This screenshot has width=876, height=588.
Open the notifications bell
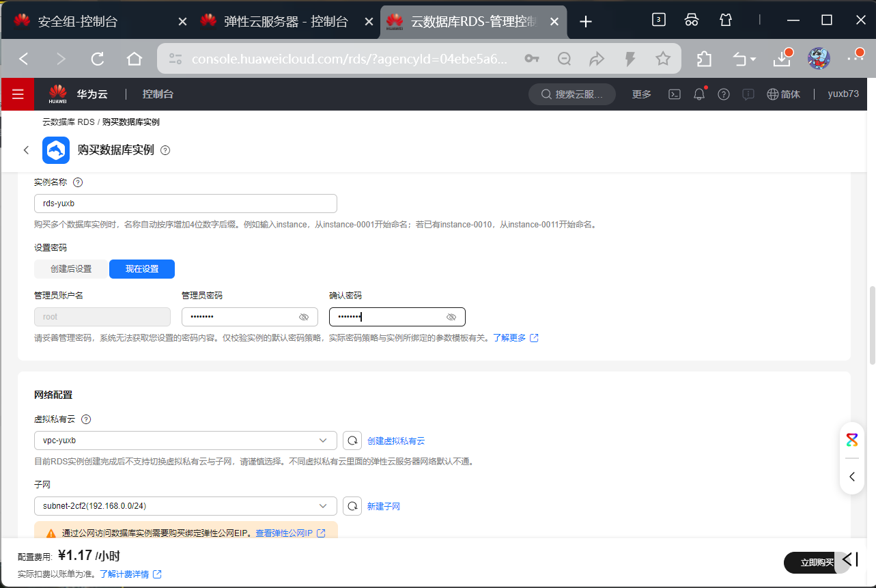(699, 94)
